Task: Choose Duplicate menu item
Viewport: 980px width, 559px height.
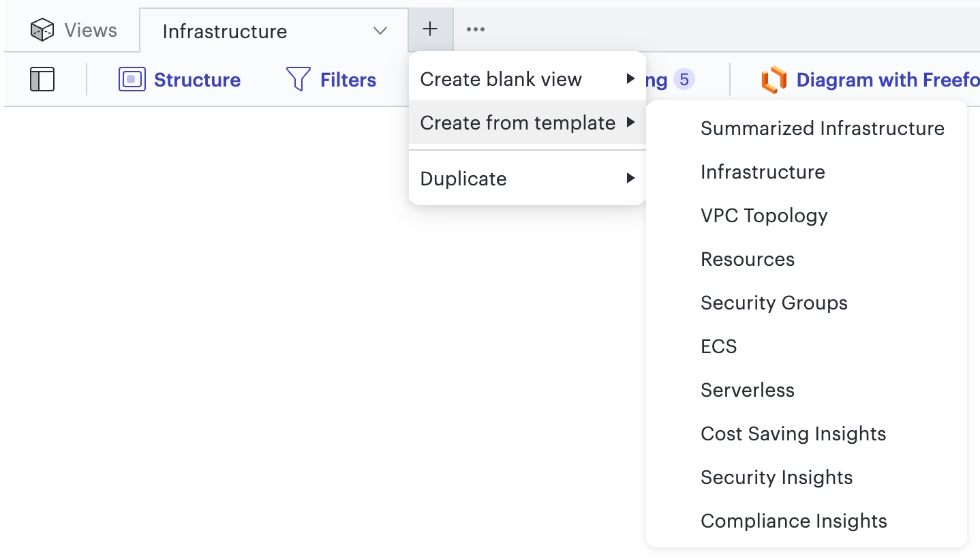Action: (527, 179)
